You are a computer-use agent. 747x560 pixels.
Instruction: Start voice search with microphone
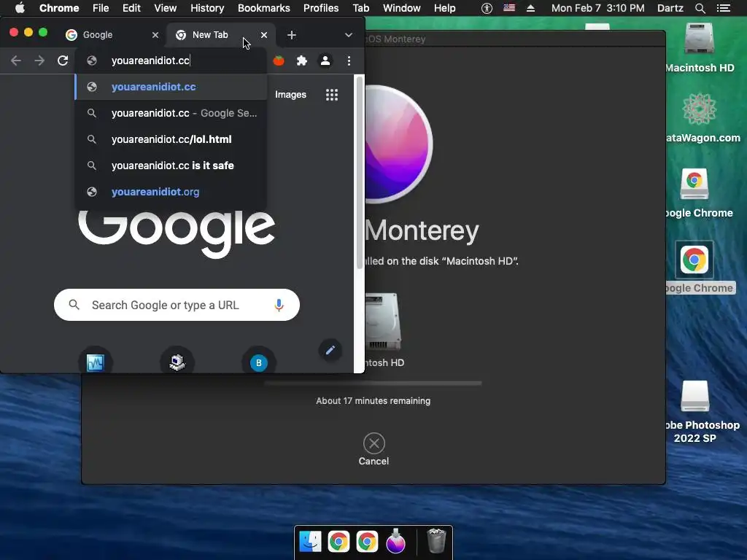(x=279, y=305)
